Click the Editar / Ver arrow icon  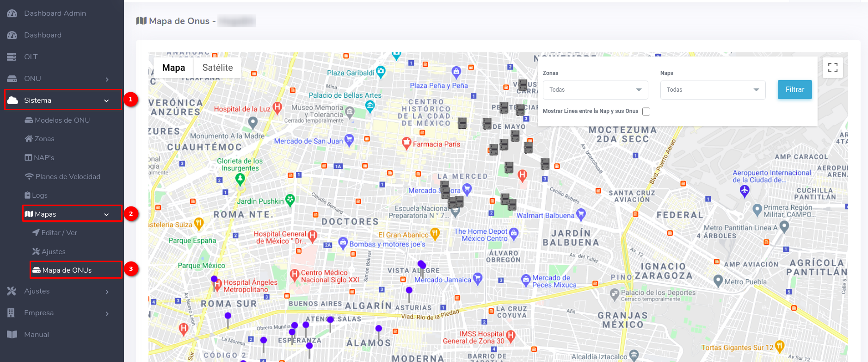point(36,232)
